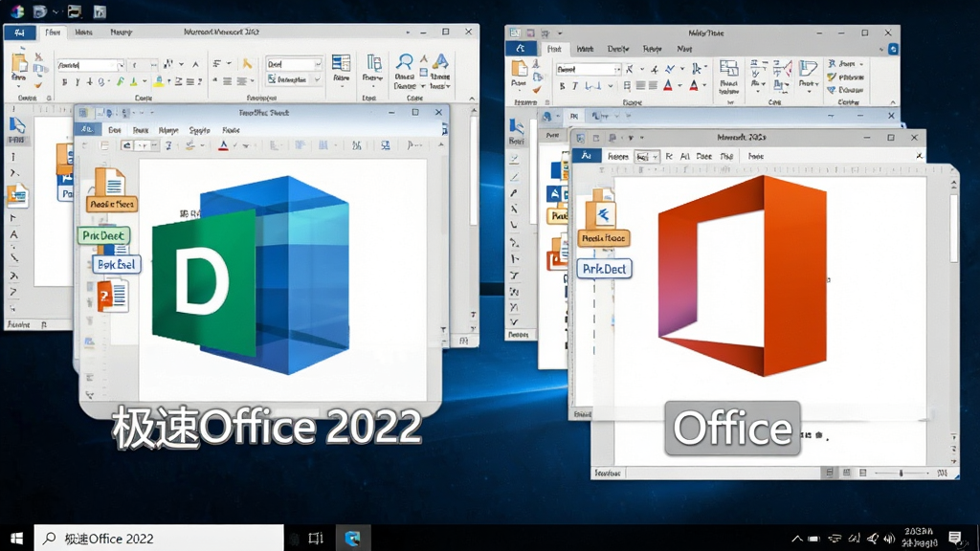Click the blue Bok Exel label
The image size is (980, 551).
(x=116, y=264)
